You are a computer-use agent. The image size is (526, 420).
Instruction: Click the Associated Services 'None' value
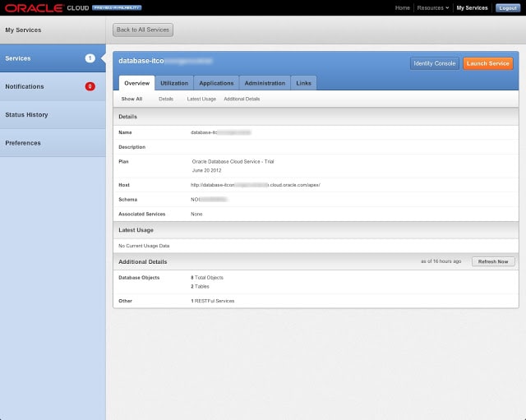[x=196, y=214]
